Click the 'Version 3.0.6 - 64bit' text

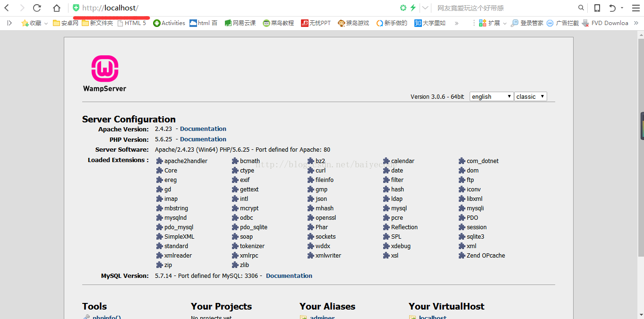438,96
